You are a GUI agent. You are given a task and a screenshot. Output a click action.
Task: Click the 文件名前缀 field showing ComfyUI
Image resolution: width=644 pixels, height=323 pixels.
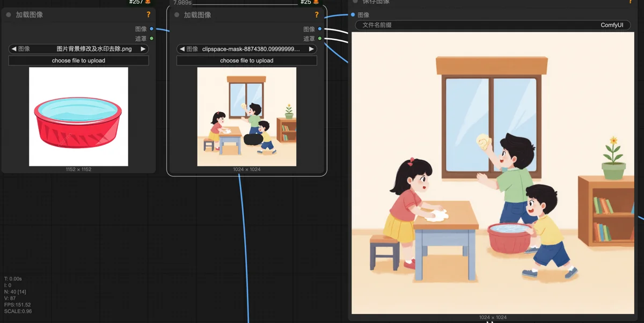(493, 25)
